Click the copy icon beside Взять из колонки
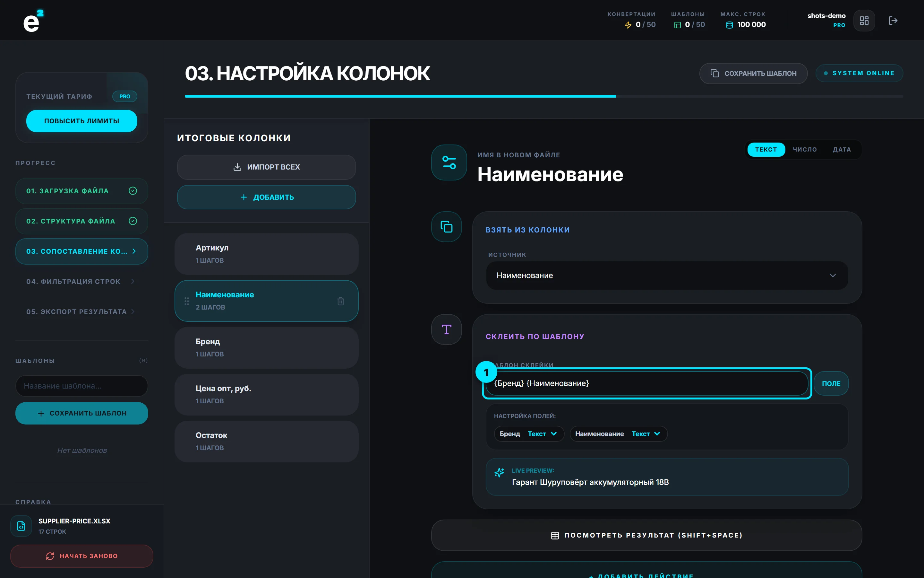Image resolution: width=924 pixels, height=578 pixels. pyautogui.click(x=446, y=227)
